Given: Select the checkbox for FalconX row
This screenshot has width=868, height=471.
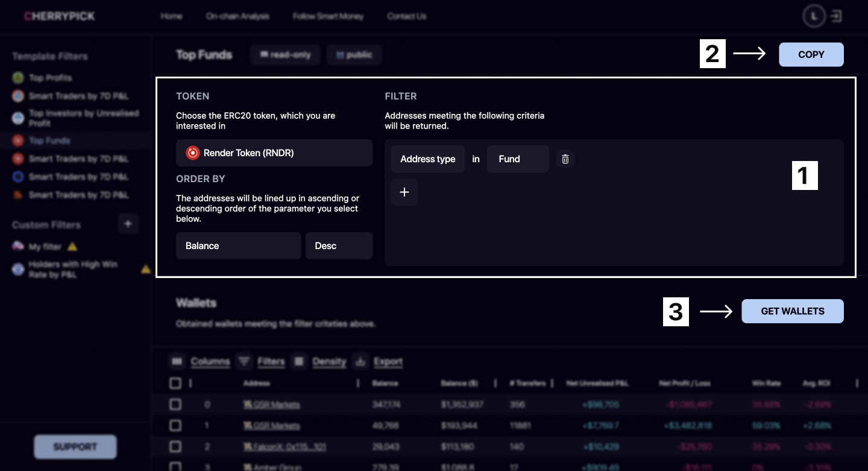Looking at the screenshot, I should tap(175, 447).
